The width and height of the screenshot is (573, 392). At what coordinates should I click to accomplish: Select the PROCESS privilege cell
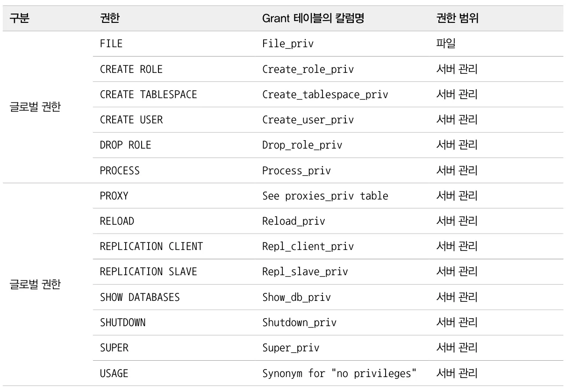coord(120,171)
